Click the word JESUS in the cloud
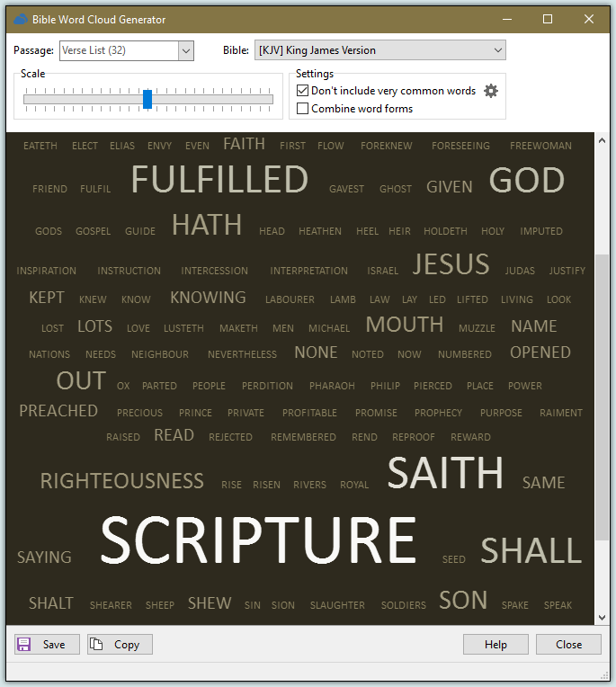The image size is (616, 687). 451,264
